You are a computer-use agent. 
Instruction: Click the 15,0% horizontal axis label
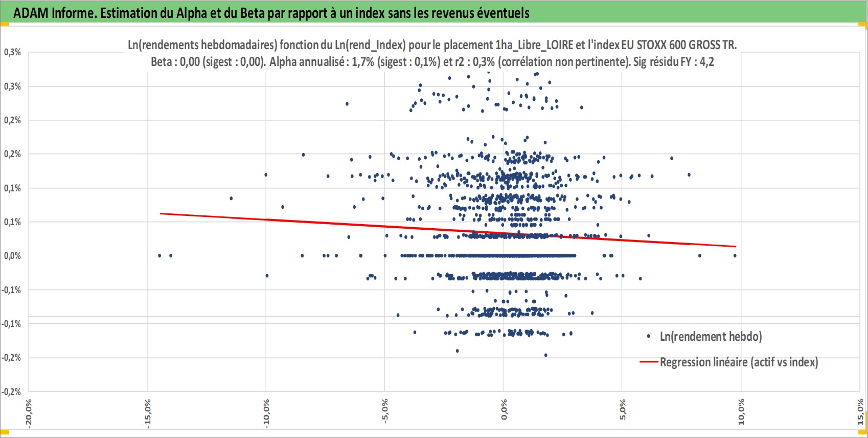[x=860, y=411]
